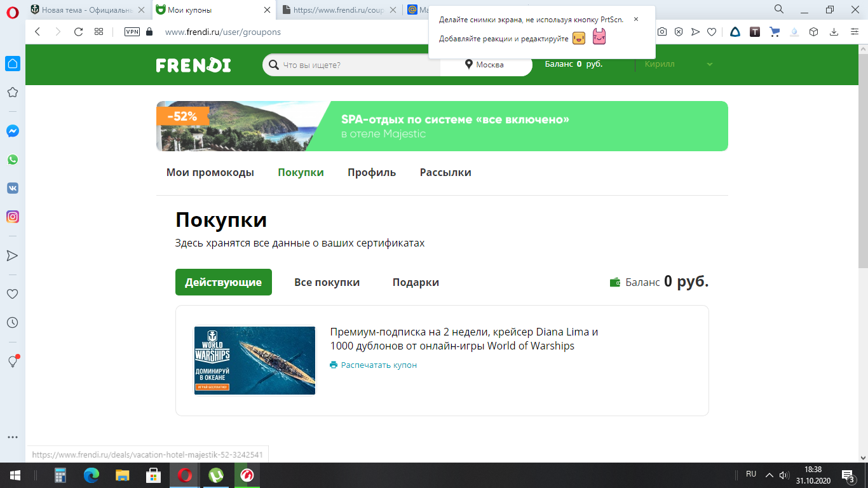Open VK in sidebar
This screenshot has width=868, height=488.
tap(12, 188)
